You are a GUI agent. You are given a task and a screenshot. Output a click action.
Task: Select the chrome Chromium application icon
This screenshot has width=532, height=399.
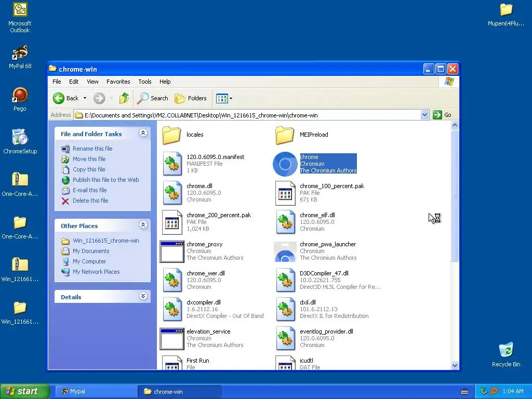coord(285,164)
